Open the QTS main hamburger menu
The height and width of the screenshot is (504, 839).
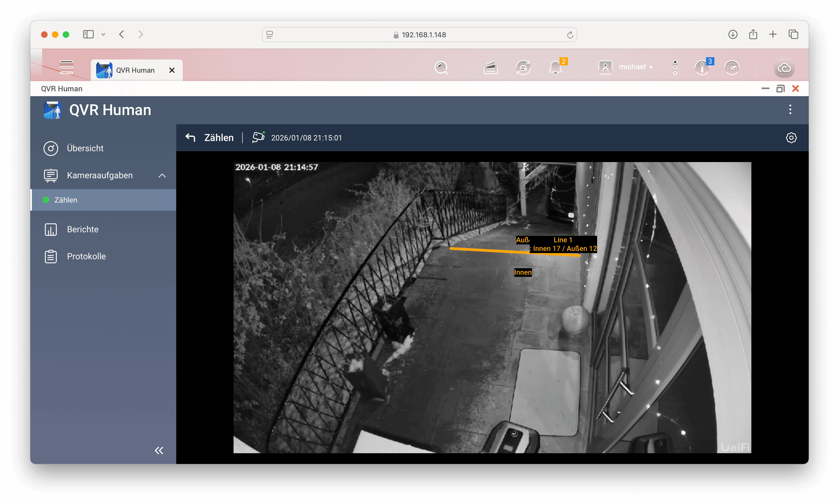(66, 67)
